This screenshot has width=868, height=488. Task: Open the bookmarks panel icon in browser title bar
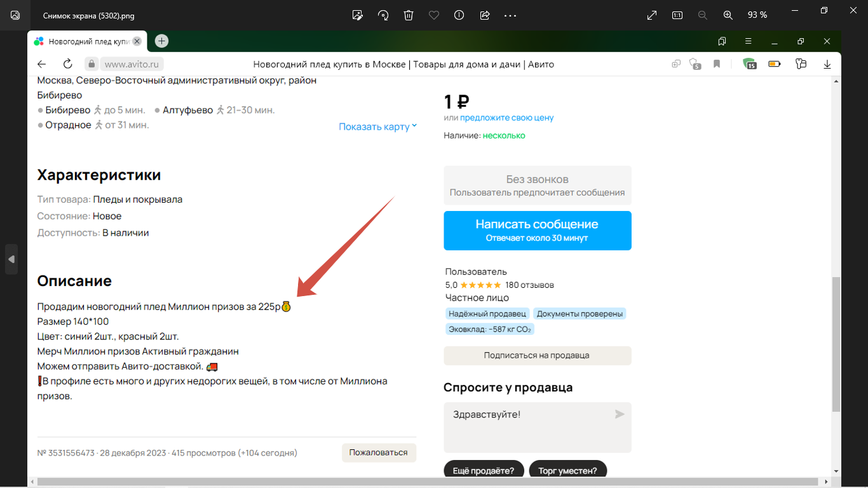(x=722, y=41)
